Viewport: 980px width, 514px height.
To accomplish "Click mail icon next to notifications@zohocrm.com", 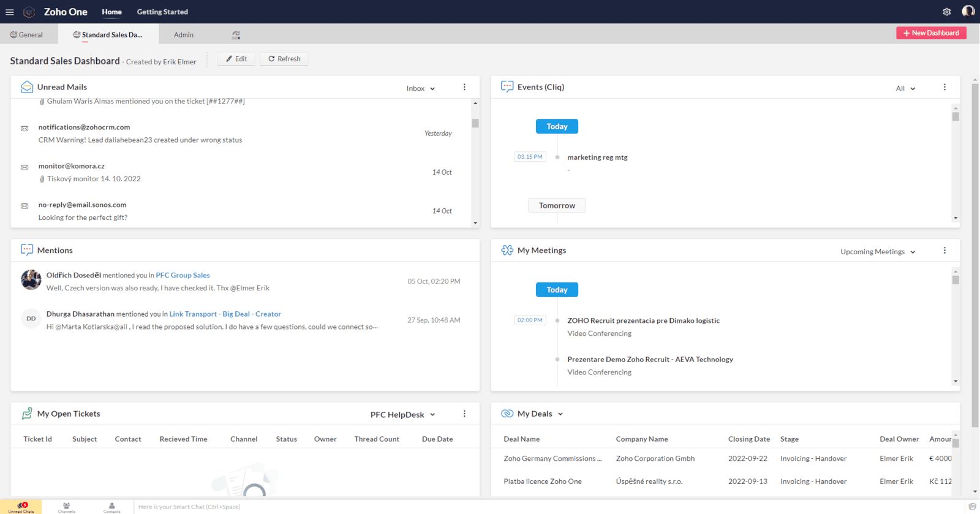I will click(x=24, y=129).
